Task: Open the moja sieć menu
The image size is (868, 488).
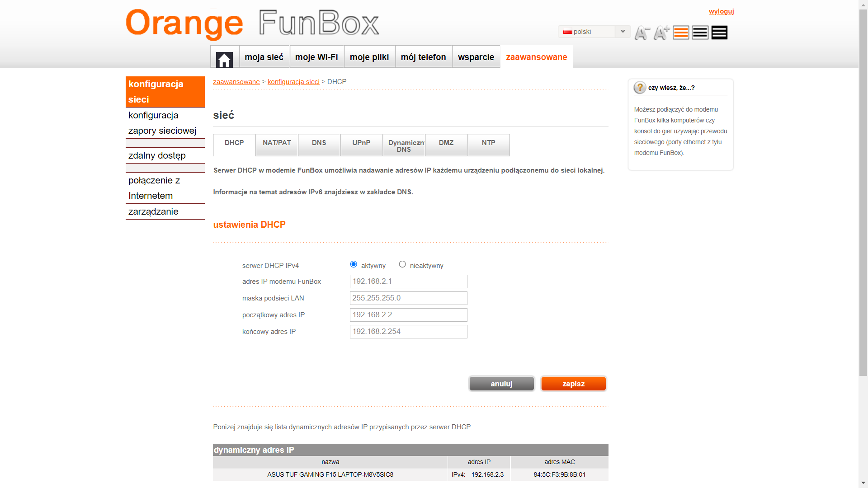Action: [264, 57]
